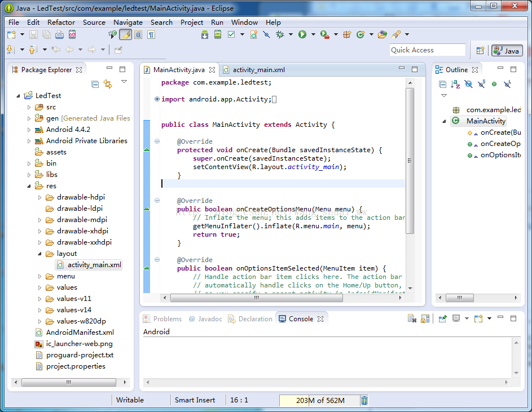Image resolution: width=532 pixels, height=412 pixels.
Task: Click the Sort alphabetically icon in Outline
Action: point(455,84)
